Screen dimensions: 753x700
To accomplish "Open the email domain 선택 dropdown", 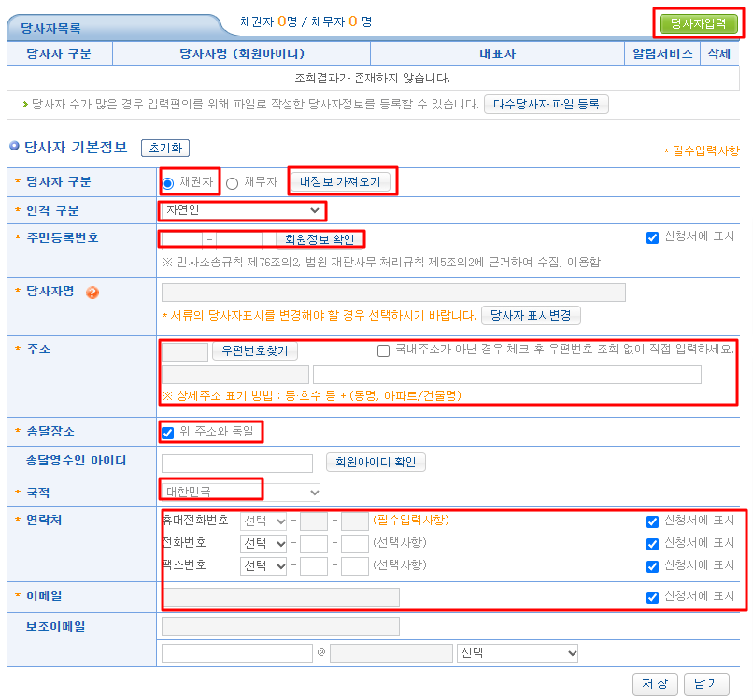I will [x=518, y=653].
